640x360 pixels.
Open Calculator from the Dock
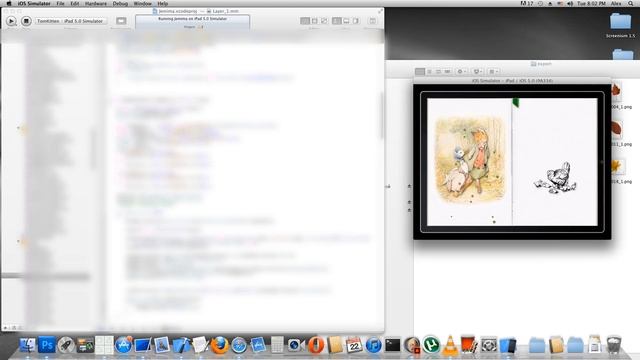click(x=277, y=345)
